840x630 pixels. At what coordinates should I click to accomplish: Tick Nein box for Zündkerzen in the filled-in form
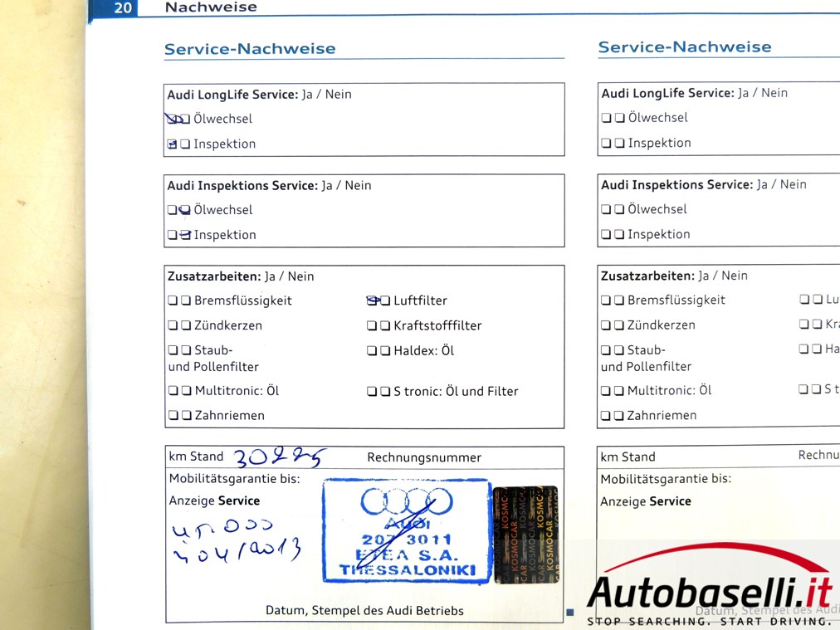pyautogui.click(x=186, y=325)
